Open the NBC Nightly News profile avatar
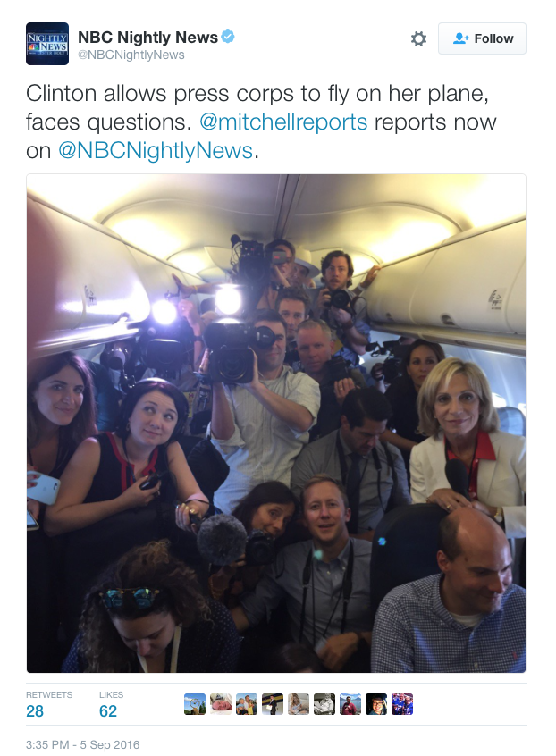 click(47, 44)
